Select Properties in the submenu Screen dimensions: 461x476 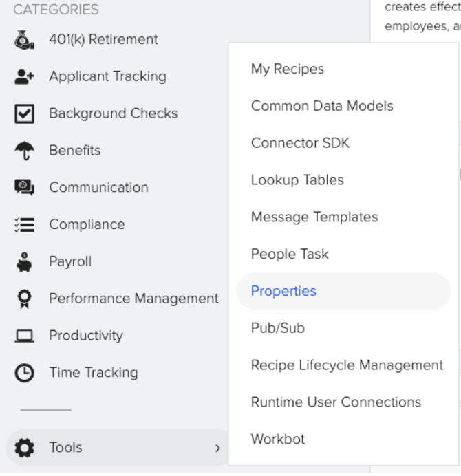click(283, 291)
